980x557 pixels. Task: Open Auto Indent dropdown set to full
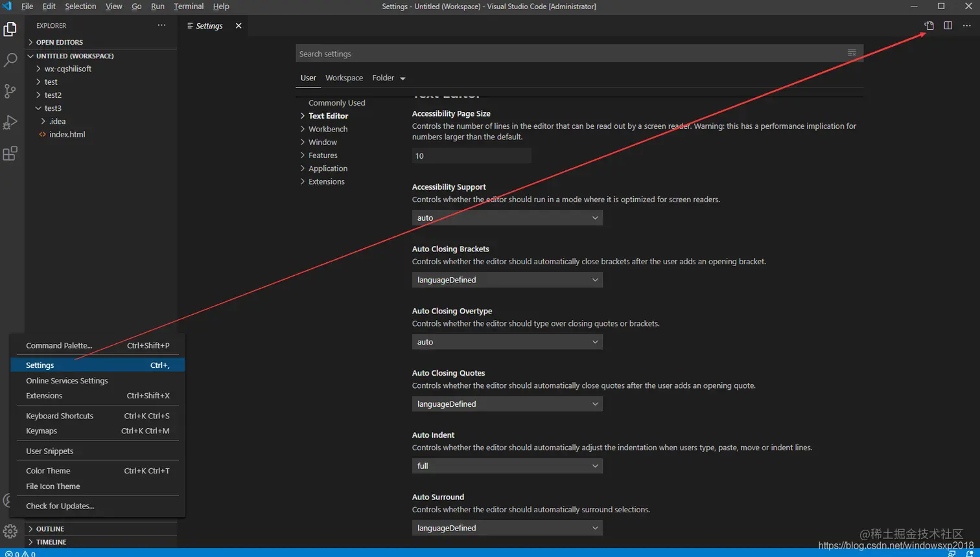pos(507,466)
